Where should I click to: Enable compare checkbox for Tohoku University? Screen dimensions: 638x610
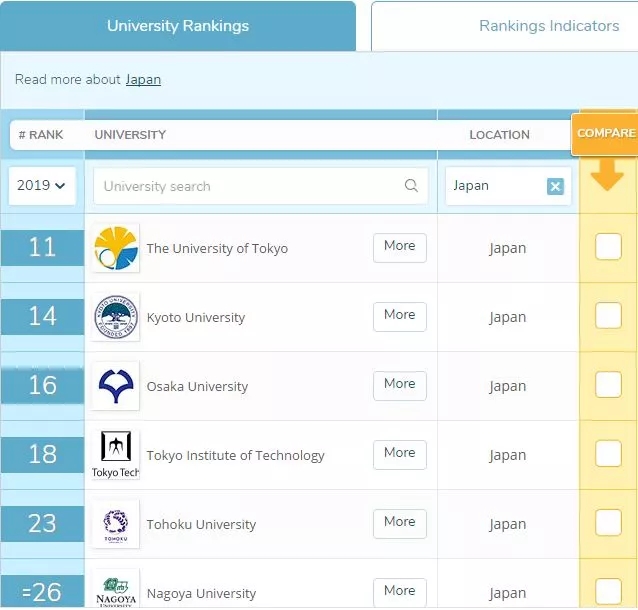tap(608, 523)
